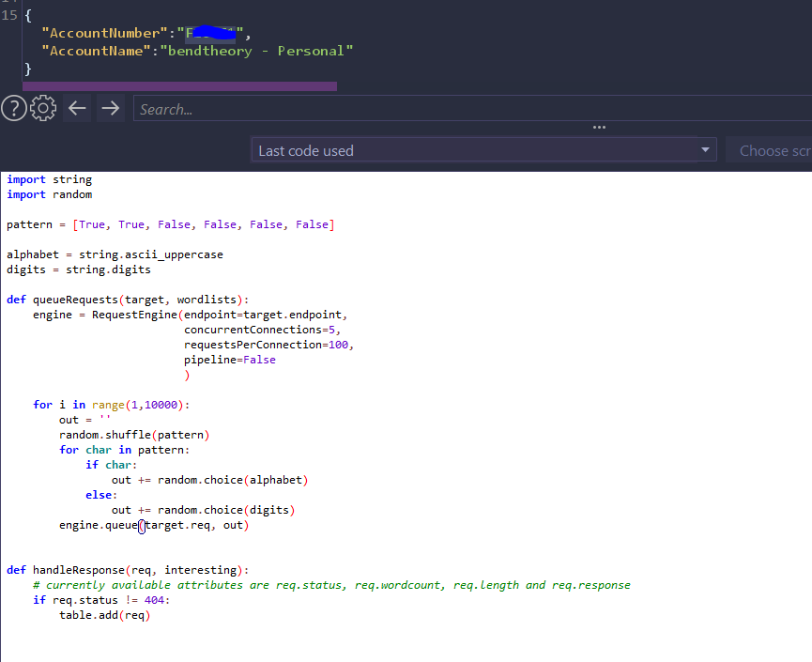Click the 'import string' line
812x662 pixels.
tap(49, 179)
